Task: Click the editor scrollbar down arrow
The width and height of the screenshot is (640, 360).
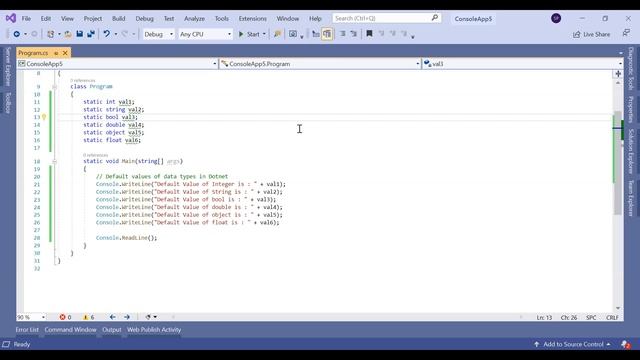Action: [618, 308]
